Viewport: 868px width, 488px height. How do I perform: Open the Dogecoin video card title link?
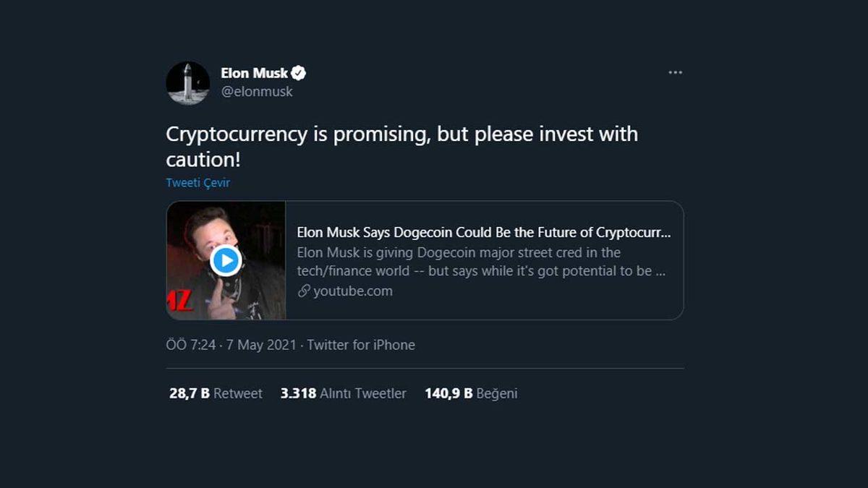pyautogui.click(x=485, y=232)
